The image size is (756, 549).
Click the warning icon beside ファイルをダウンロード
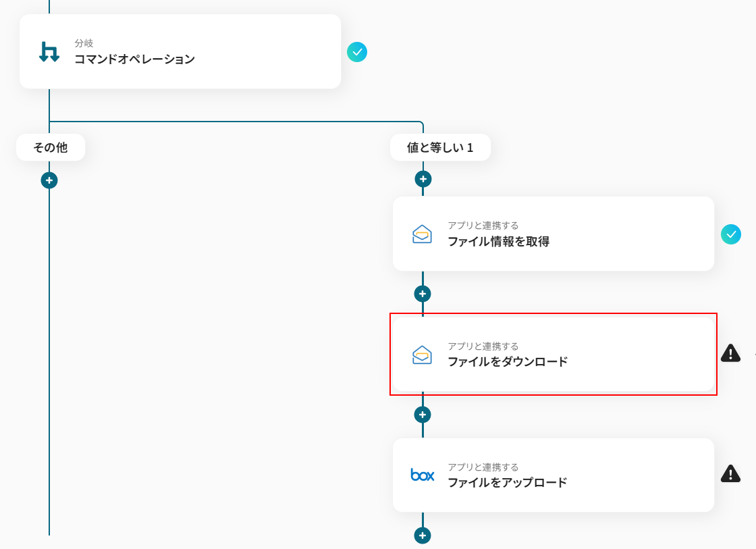pos(730,353)
